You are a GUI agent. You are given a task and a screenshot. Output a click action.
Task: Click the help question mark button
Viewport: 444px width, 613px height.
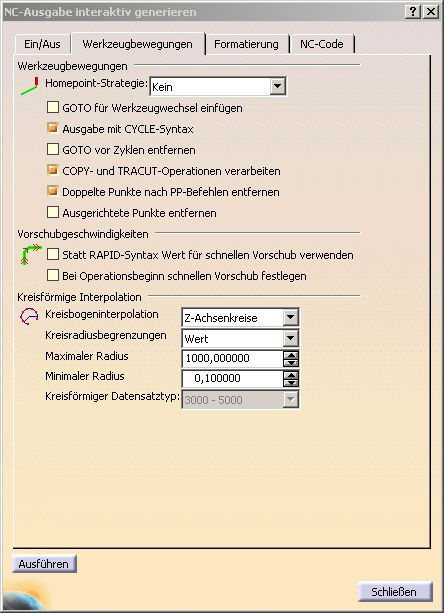(414, 12)
